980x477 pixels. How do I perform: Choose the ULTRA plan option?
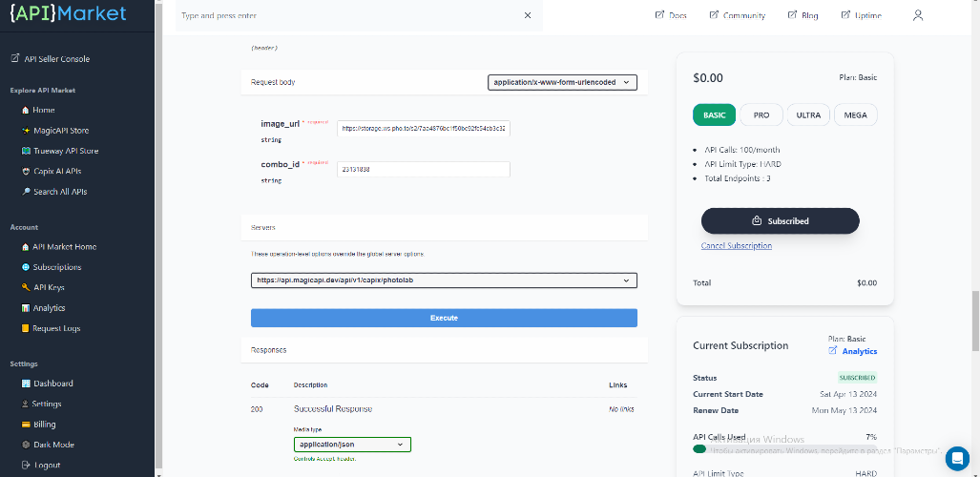(807, 114)
